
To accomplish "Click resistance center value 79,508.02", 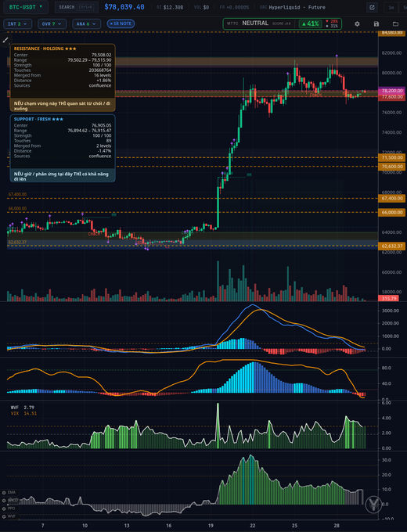I will pyautogui.click(x=101, y=55).
